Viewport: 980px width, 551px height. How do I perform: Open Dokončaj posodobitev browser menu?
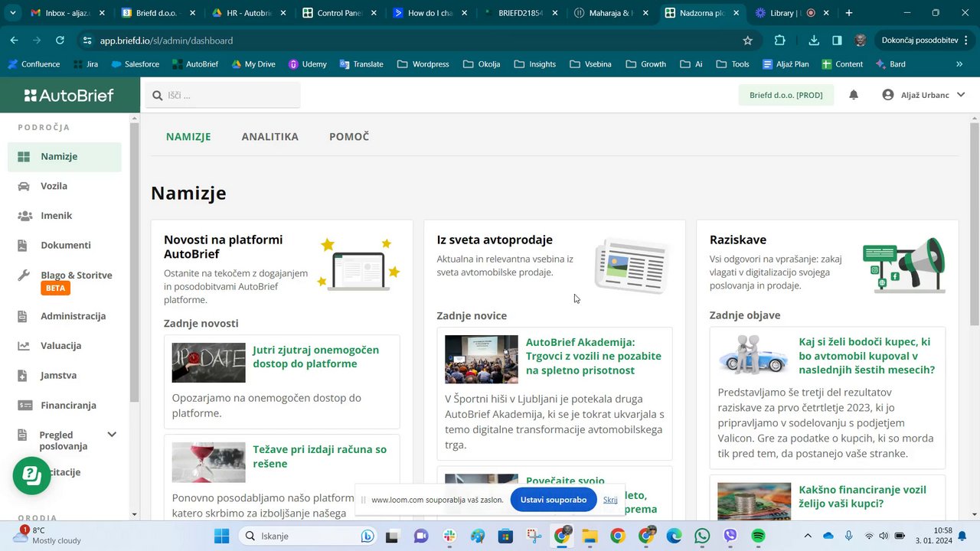click(x=924, y=41)
